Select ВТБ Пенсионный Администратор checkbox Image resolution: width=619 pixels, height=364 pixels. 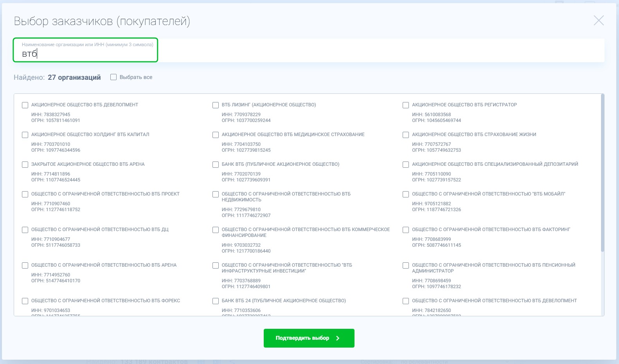point(406,265)
